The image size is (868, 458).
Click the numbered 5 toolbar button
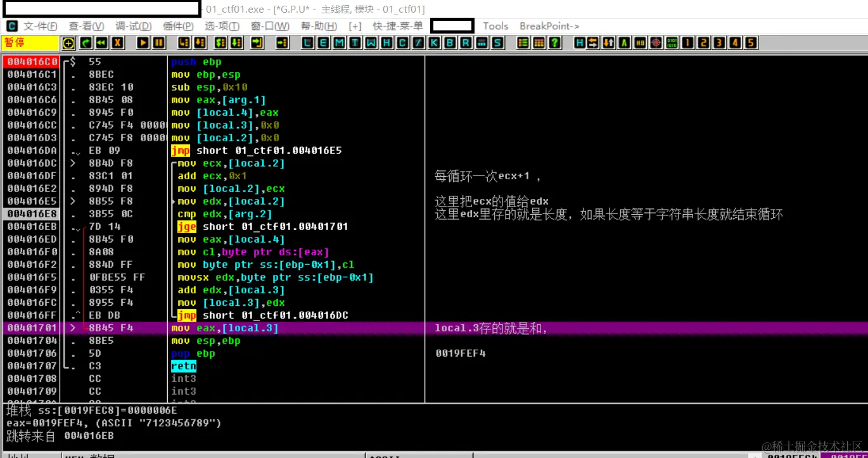[x=751, y=43]
